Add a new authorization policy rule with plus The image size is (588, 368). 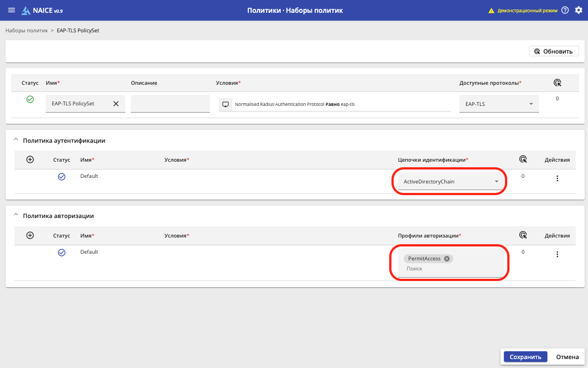30,235
